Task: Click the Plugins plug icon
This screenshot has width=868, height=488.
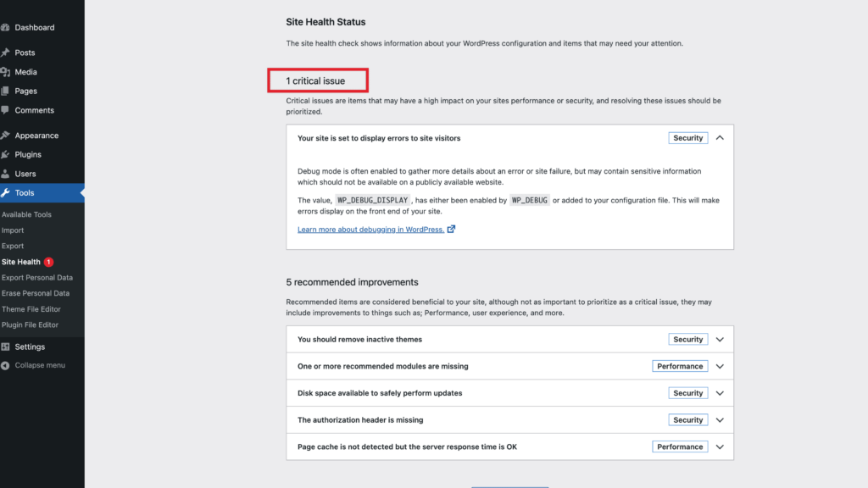Action: (5, 154)
